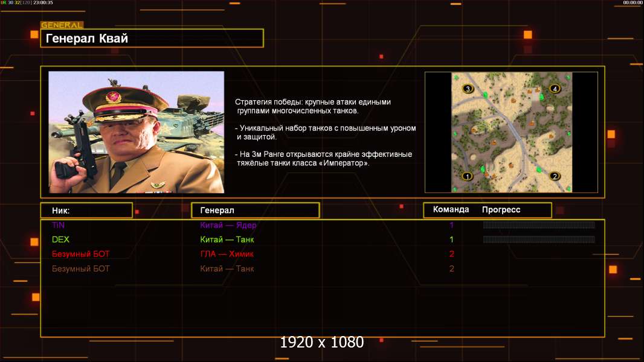644x362 pixels.
Task: Select the «Генерал Квай» title box
Action: (152, 39)
